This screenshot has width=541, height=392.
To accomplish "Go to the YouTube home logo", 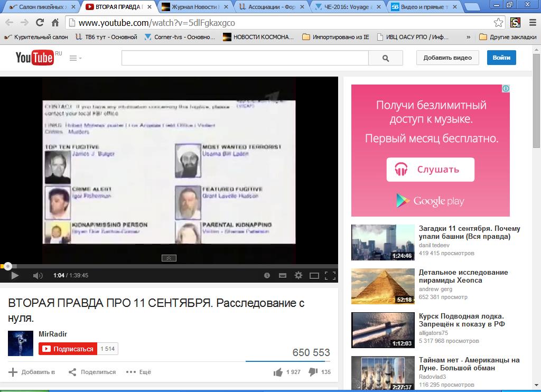I will tap(34, 58).
